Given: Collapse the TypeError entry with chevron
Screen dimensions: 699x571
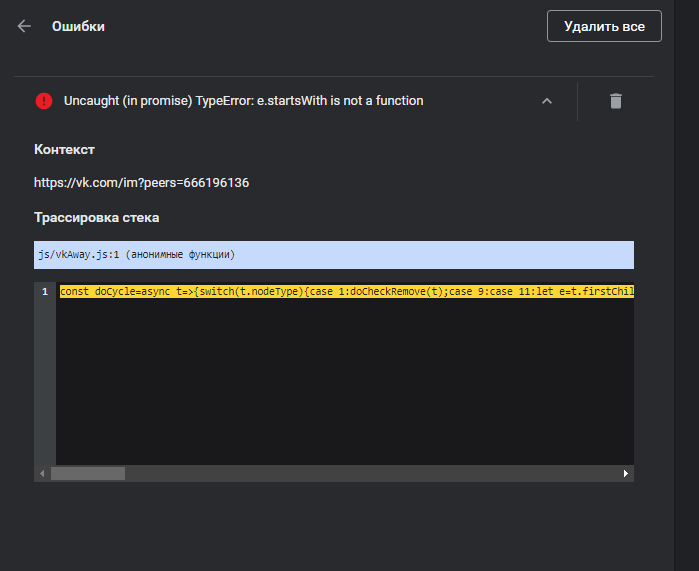Looking at the screenshot, I should point(547,101).
